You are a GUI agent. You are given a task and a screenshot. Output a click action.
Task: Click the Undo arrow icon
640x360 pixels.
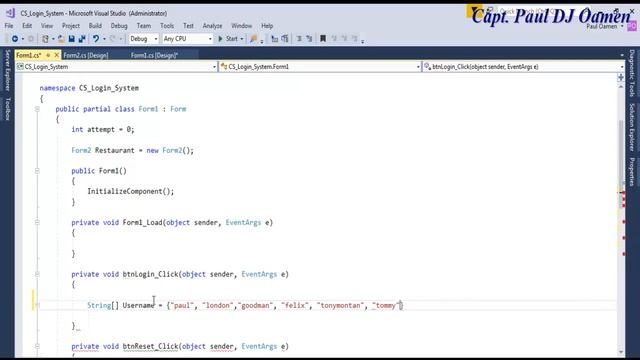(96, 39)
